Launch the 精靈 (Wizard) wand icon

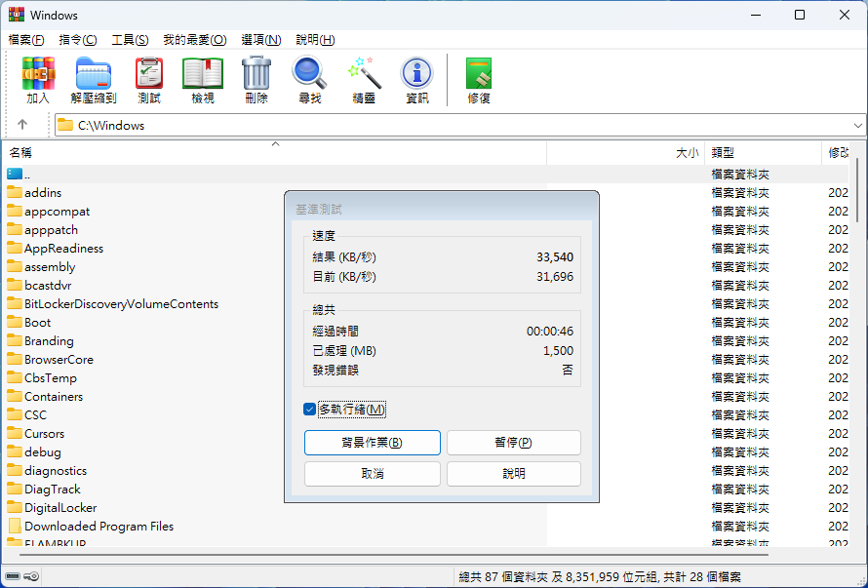click(x=364, y=80)
